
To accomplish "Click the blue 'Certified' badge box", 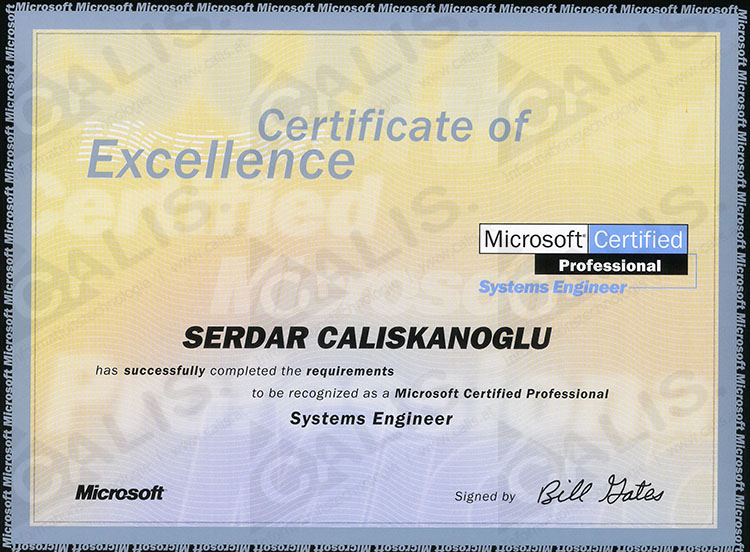I will click(639, 239).
